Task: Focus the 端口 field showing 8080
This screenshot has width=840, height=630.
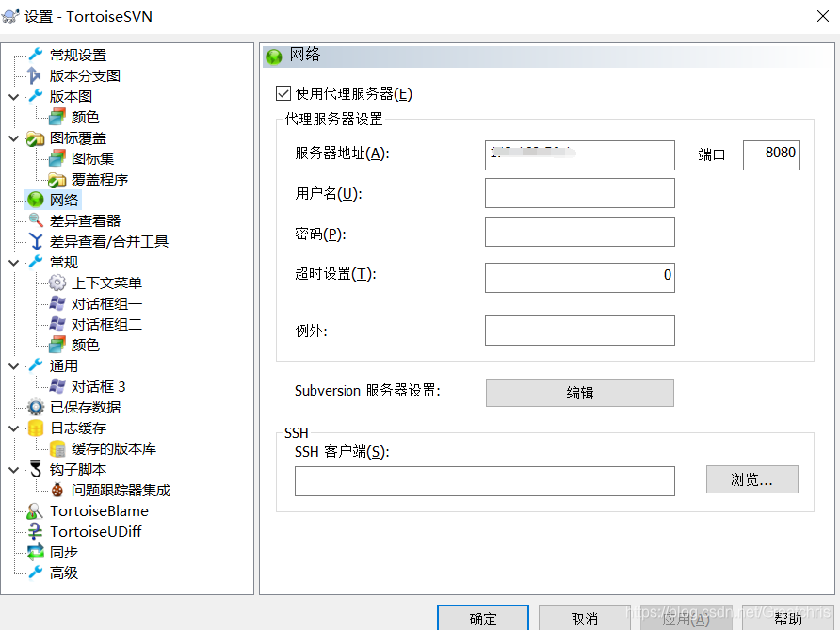Action: [x=771, y=154]
